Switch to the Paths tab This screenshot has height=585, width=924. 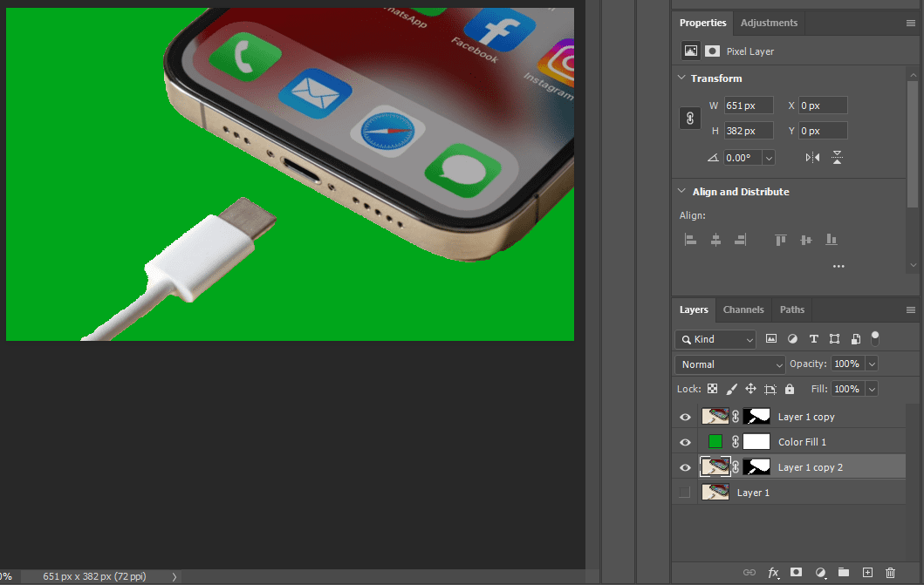tap(792, 310)
